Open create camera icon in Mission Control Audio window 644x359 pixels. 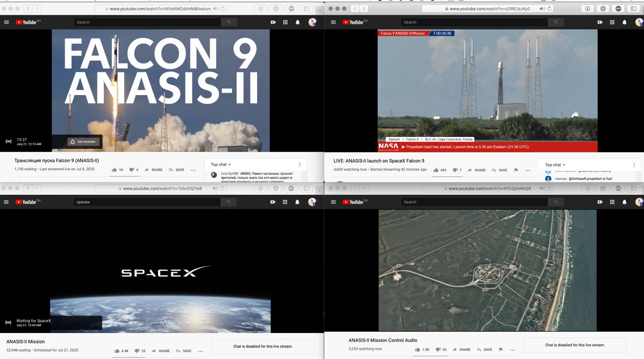point(600,202)
